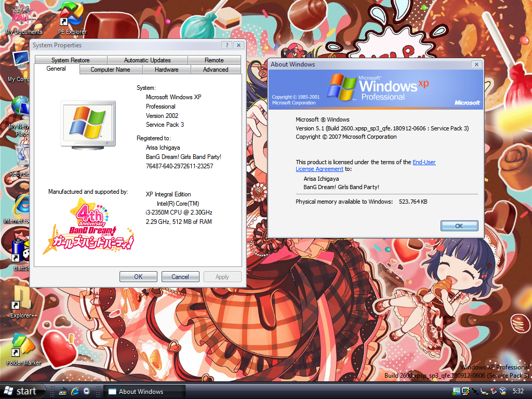The width and height of the screenshot is (532, 399).
Task: Click '2.29 GHz, 512 MB of RAM' text
Action: (179, 222)
